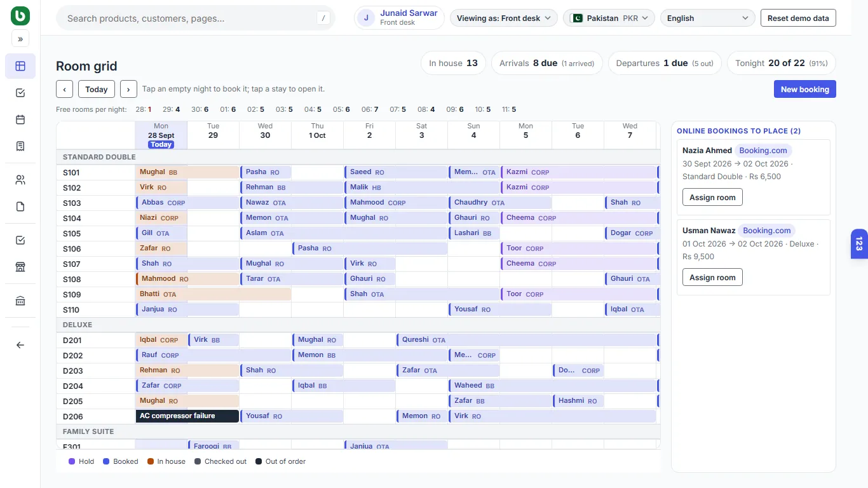
Task: Open the English language dropdown
Action: click(707, 18)
